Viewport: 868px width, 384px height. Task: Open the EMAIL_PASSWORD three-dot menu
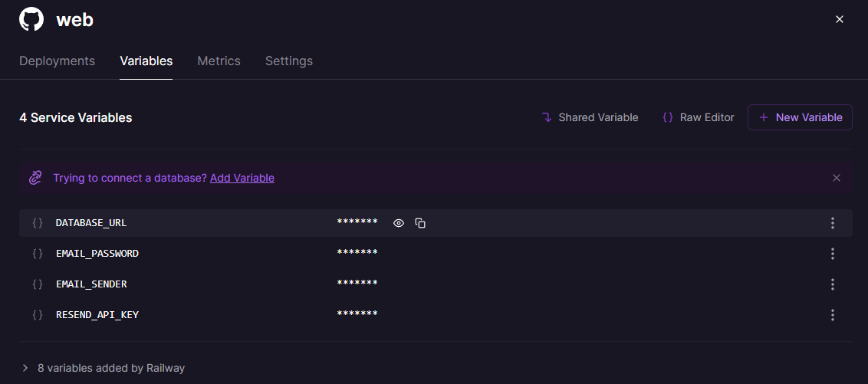[832, 254]
